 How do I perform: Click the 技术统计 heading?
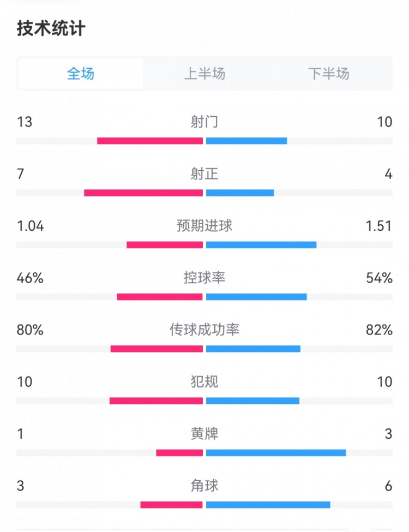point(51,29)
